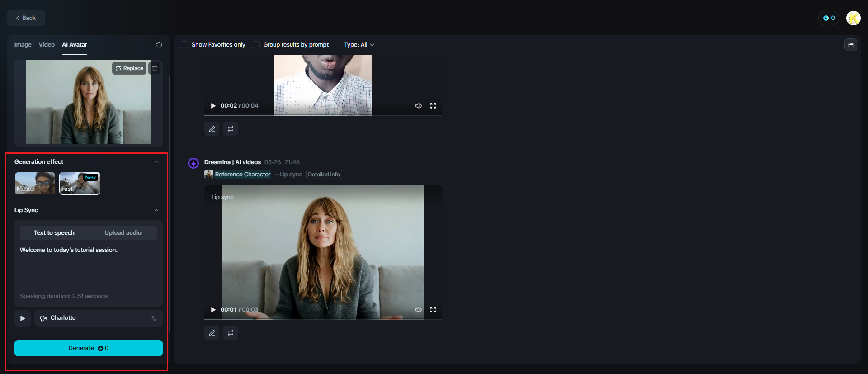Viewport: 868px width, 374px height.
Task: Click the Dreamina AI videos logo icon
Action: [193, 163]
